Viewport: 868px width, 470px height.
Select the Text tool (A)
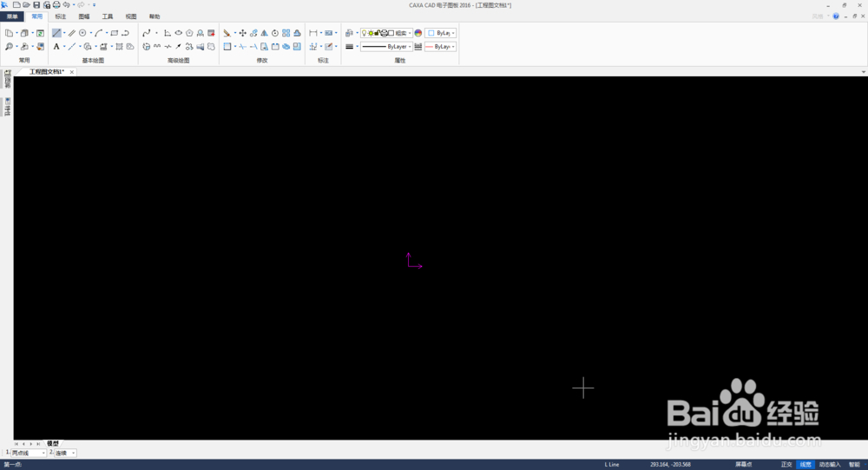point(56,47)
